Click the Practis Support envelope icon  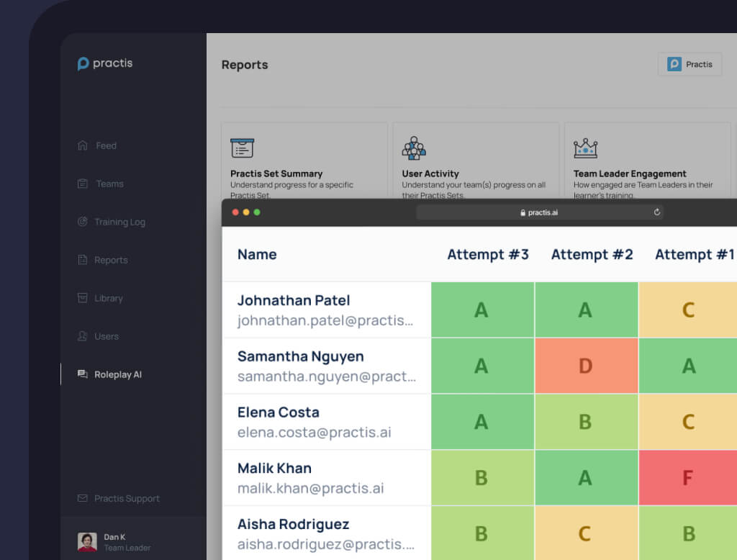(83, 498)
